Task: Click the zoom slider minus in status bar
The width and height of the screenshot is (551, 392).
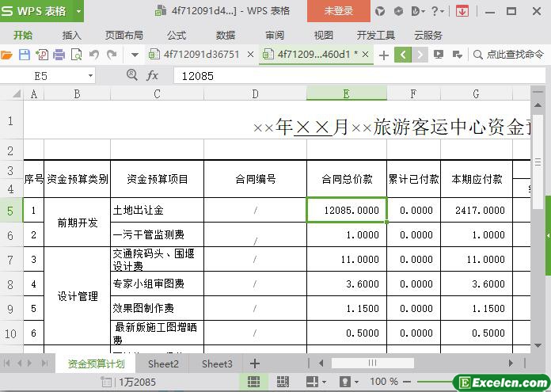Action: pyautogui.click(x=408, y=382)
